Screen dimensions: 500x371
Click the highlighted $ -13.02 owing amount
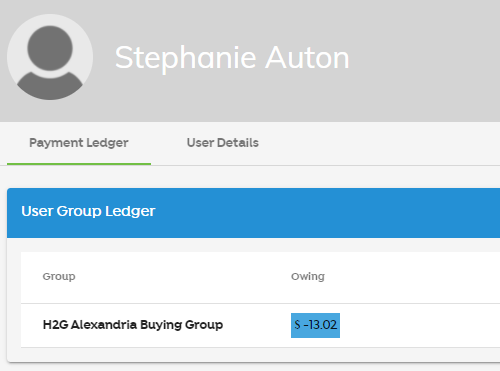click(x=315, y=325)
